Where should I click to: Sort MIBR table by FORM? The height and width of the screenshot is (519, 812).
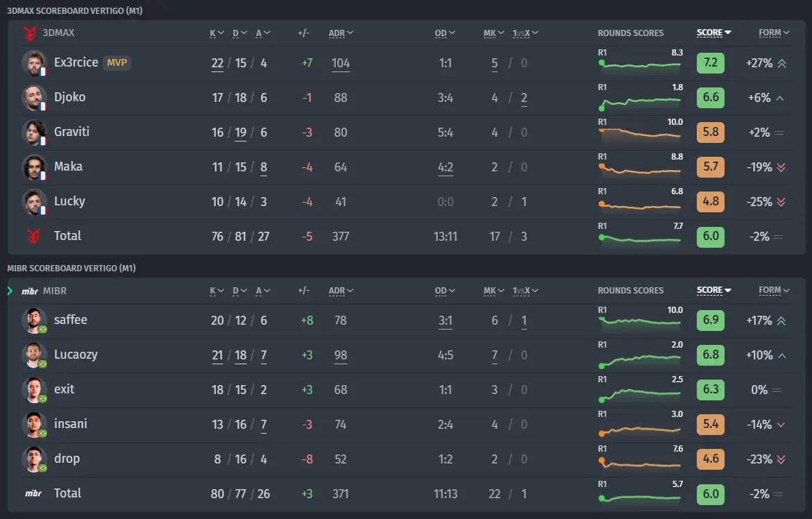[x=774, y=290]
